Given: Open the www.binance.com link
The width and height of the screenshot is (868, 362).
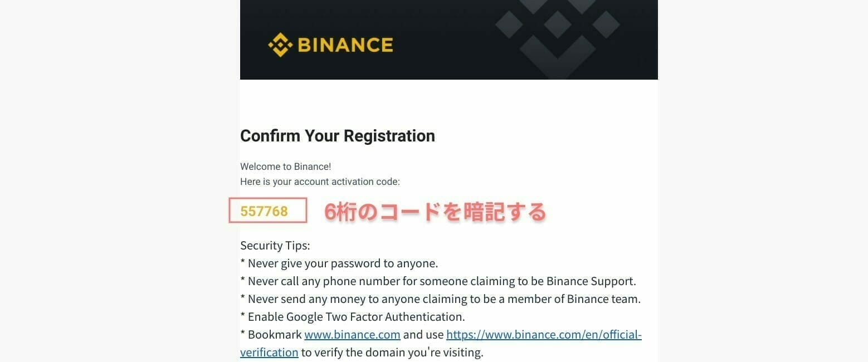Looking at the screenshot, I should click(352, 335).
